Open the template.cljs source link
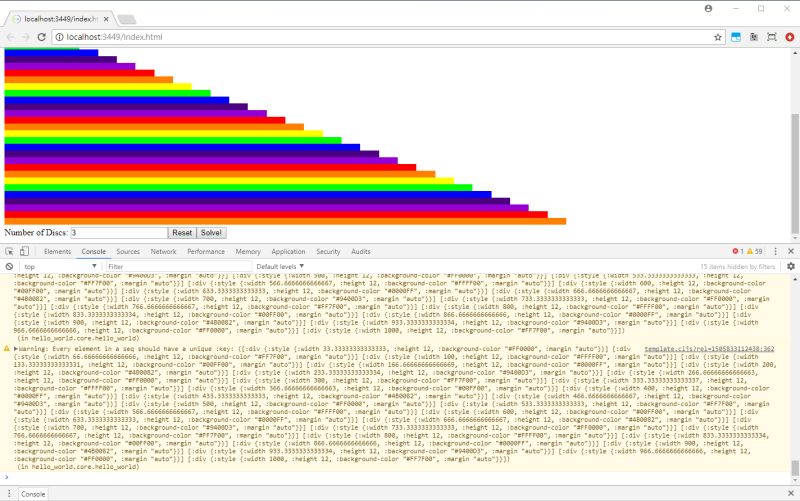This screenshot has width=800, height=501. [709, 349]
